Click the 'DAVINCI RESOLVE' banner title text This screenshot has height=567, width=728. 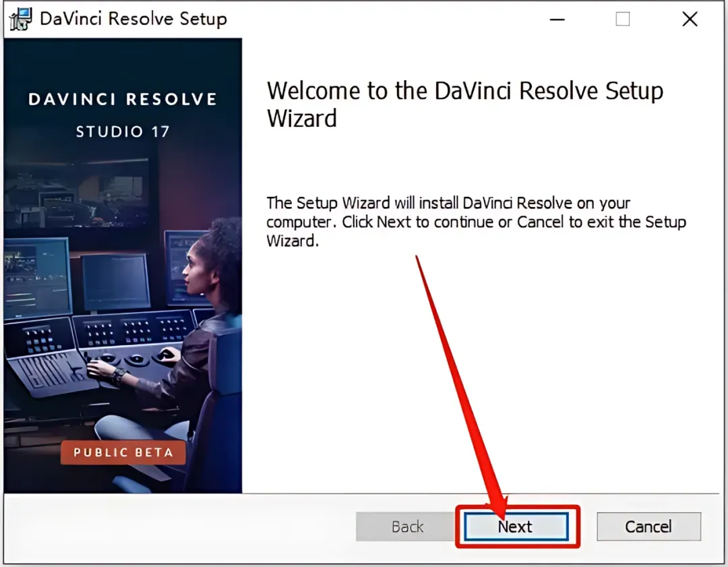pyautogui.click(x=123, y=99)
